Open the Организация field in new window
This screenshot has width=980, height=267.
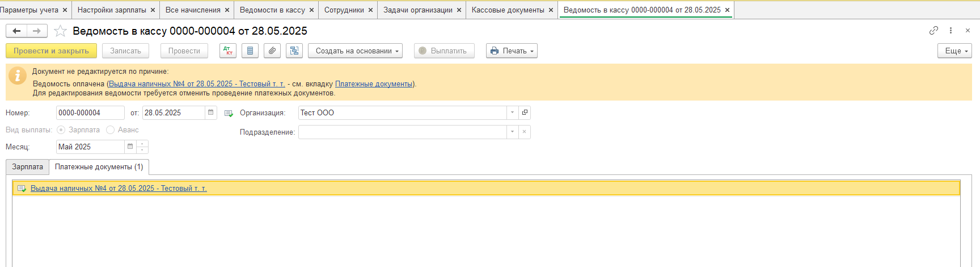point(525,112)
